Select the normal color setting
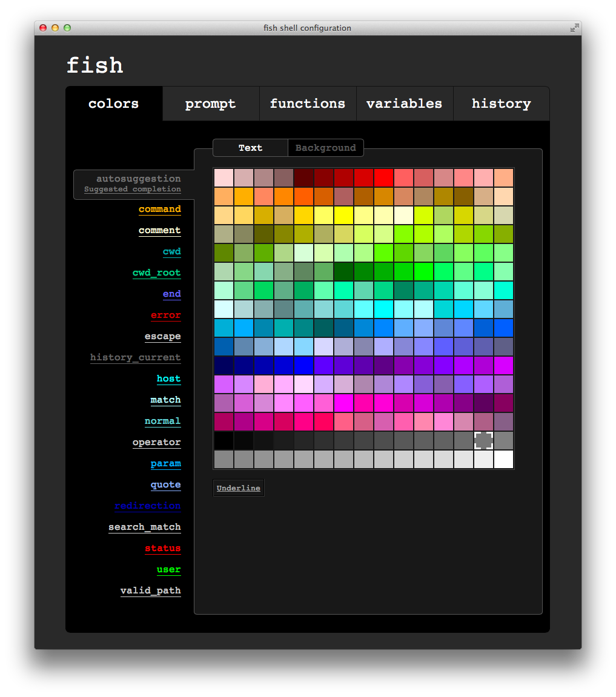616x697 pixels. click(163, 421)
